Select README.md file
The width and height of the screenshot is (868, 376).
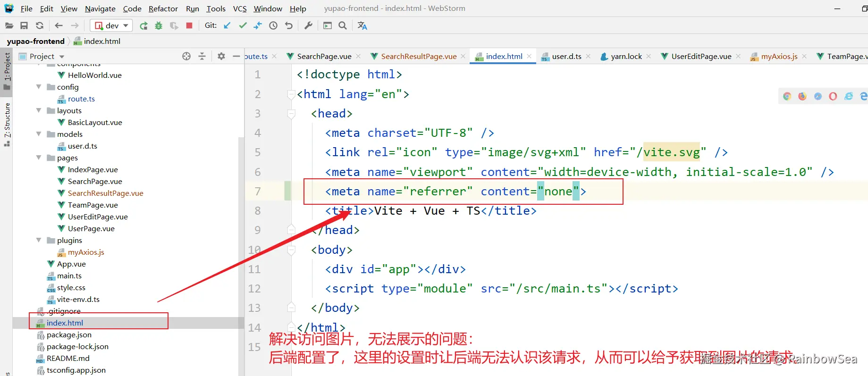point(67,358)
